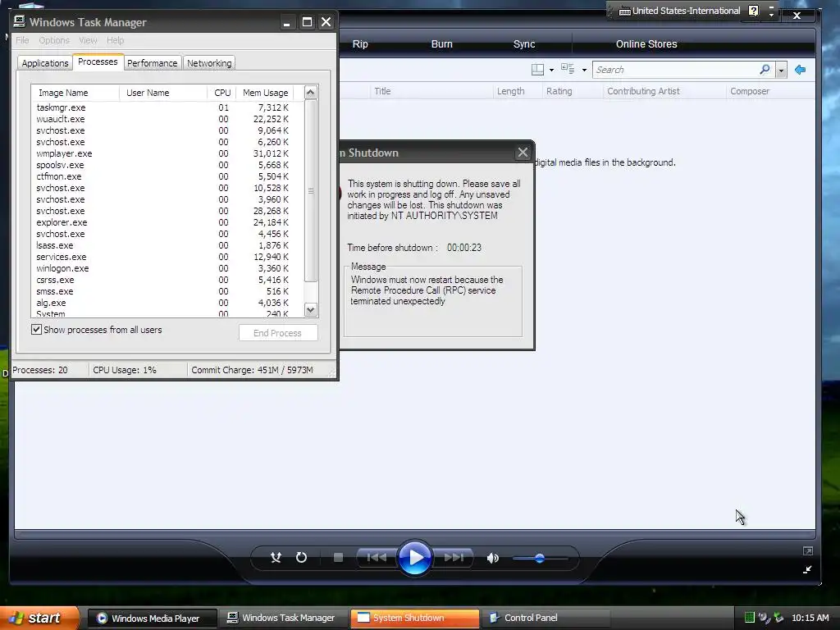Select the taskmgr.exe process row
The height and width of the screenshot is (630, 840).
point(167,107)
